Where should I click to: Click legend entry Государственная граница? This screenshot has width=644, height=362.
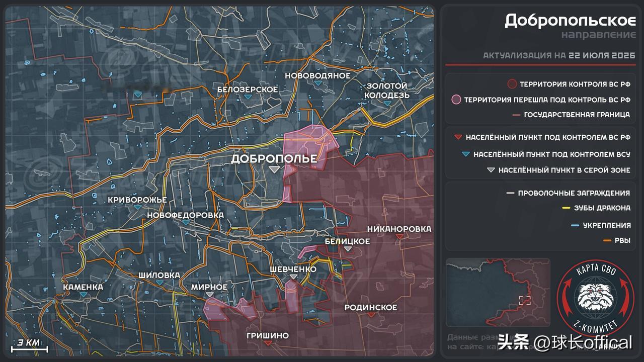(577, 115)
